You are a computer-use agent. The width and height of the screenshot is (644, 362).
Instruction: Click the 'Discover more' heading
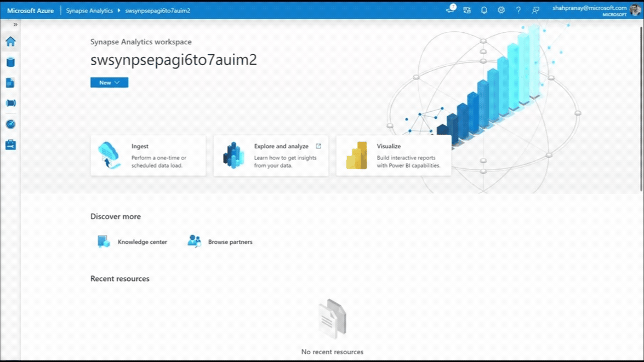click(x=116, y=216)
